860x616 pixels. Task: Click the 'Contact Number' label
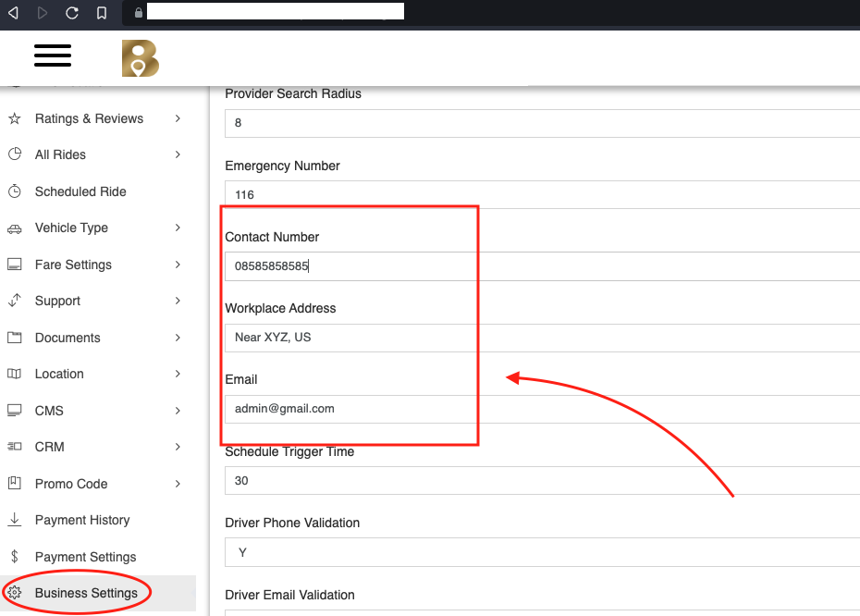tap(272, 237)
